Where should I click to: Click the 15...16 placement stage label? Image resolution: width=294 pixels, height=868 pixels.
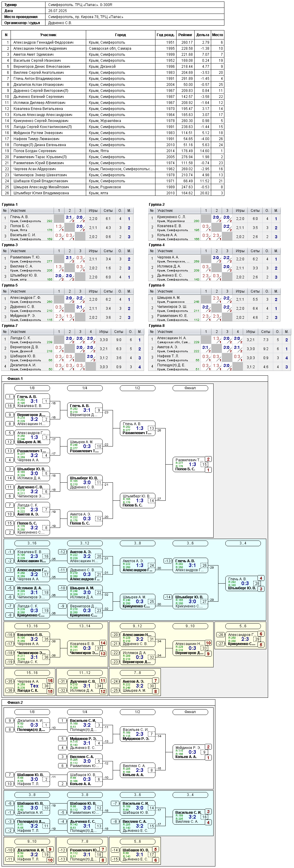32,672
